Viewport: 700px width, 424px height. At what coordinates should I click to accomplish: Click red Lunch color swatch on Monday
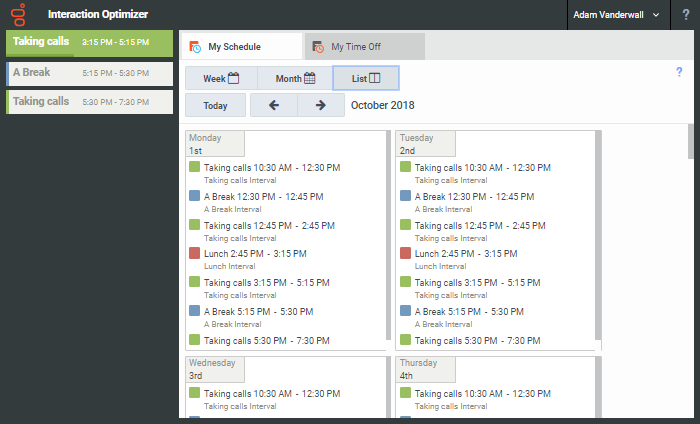195,254
